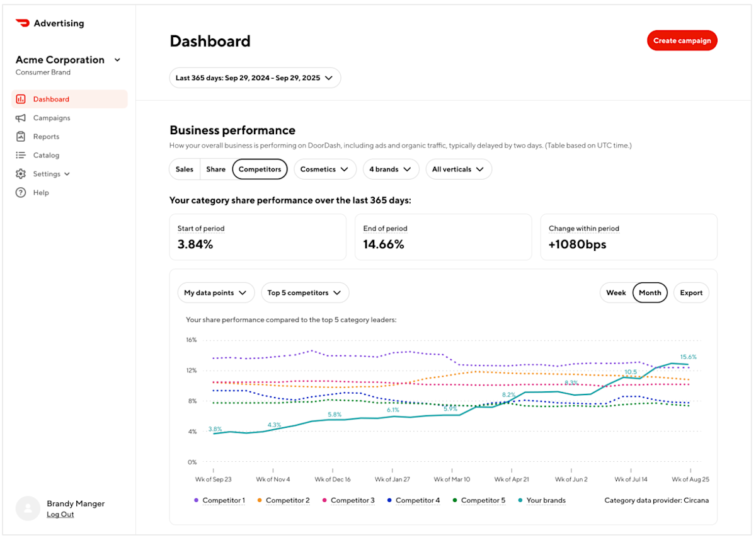
Task: Select the Settings gear icon
Action: point(21,174)
